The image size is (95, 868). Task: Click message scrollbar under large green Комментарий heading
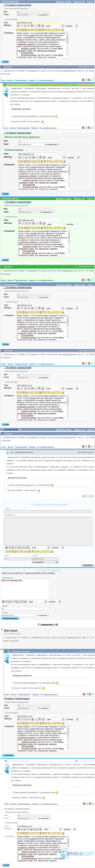(x=69, y=177)
